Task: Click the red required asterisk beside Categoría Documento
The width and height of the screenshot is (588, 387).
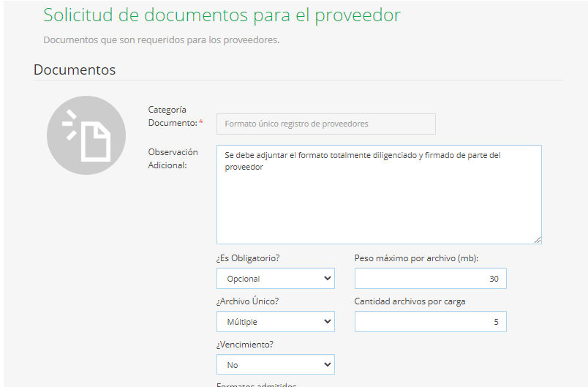Action: click(x=201, y=123)
